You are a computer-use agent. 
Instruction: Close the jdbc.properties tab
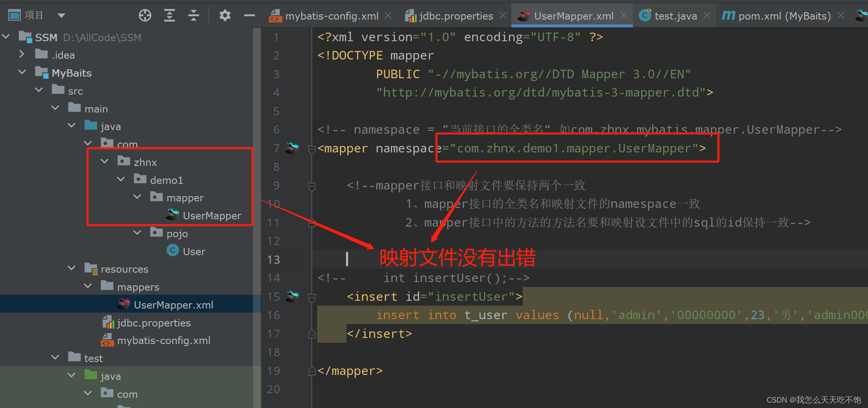503,15
